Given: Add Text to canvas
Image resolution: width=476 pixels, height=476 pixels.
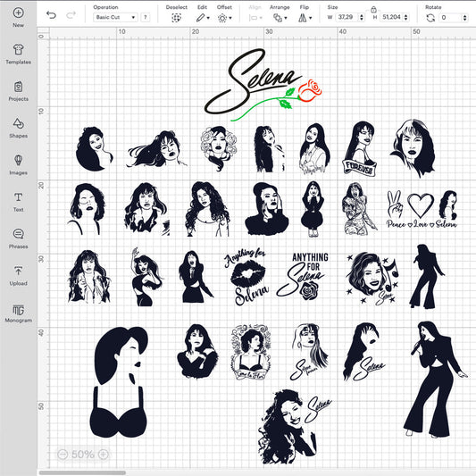Looking at the screenshot, I should click(x=18, y=202).
